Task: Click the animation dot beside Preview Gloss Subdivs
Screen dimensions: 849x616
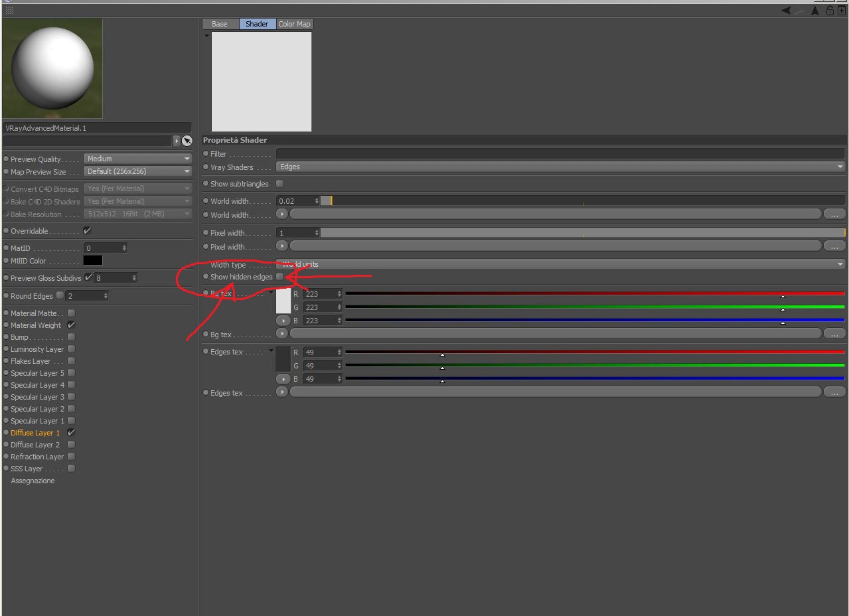Action: [x=6, y=277]
